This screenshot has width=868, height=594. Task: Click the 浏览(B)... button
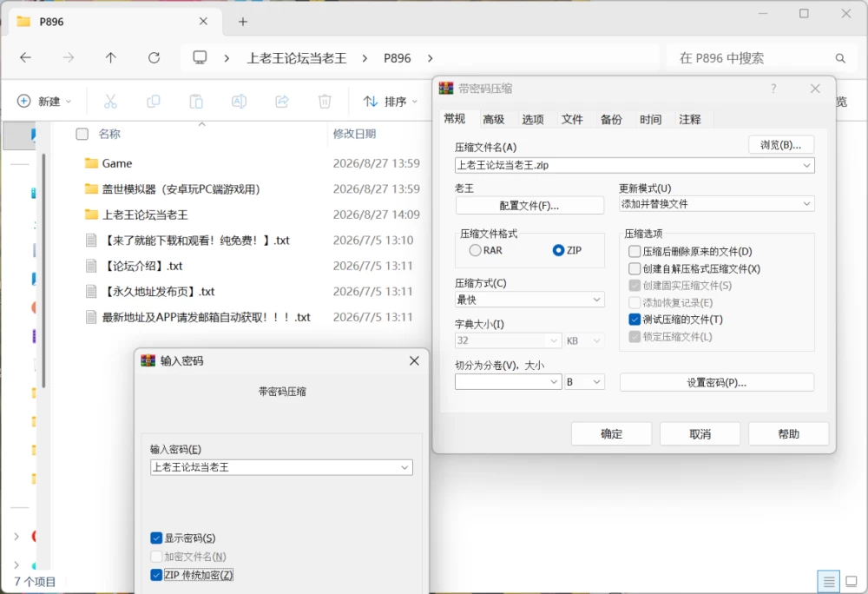tap(781, 145)
